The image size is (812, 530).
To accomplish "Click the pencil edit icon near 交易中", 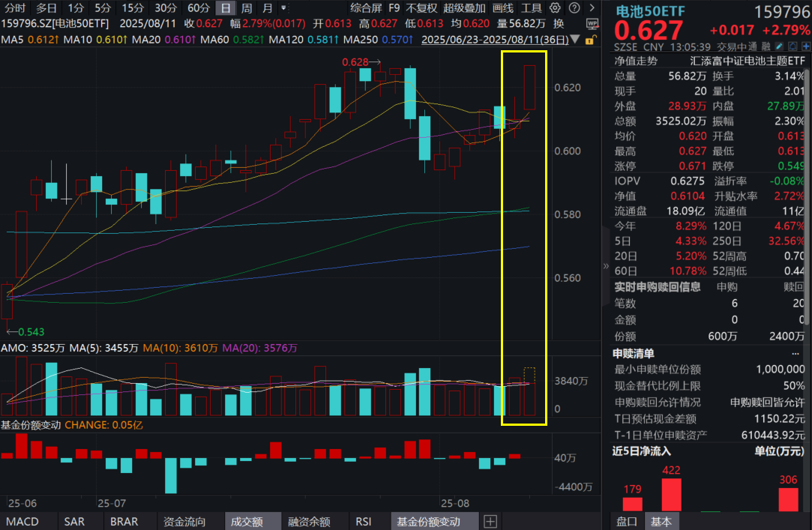I will click(778, 46).
